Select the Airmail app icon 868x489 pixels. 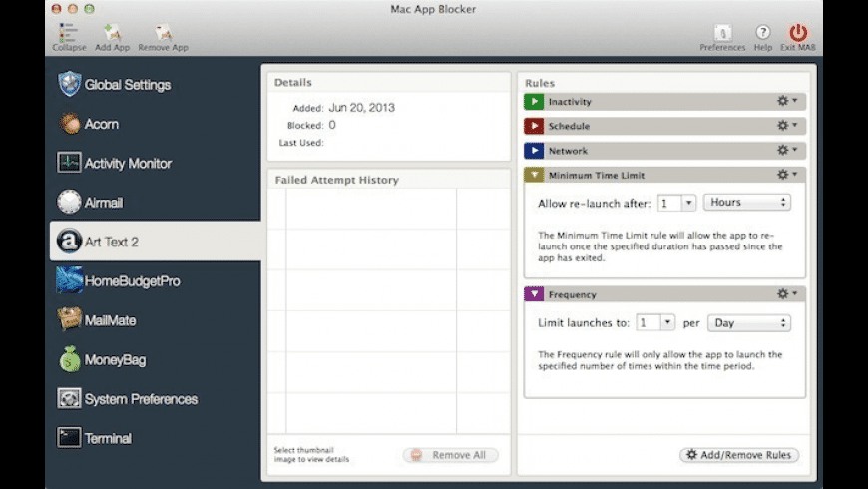[69, 202]
